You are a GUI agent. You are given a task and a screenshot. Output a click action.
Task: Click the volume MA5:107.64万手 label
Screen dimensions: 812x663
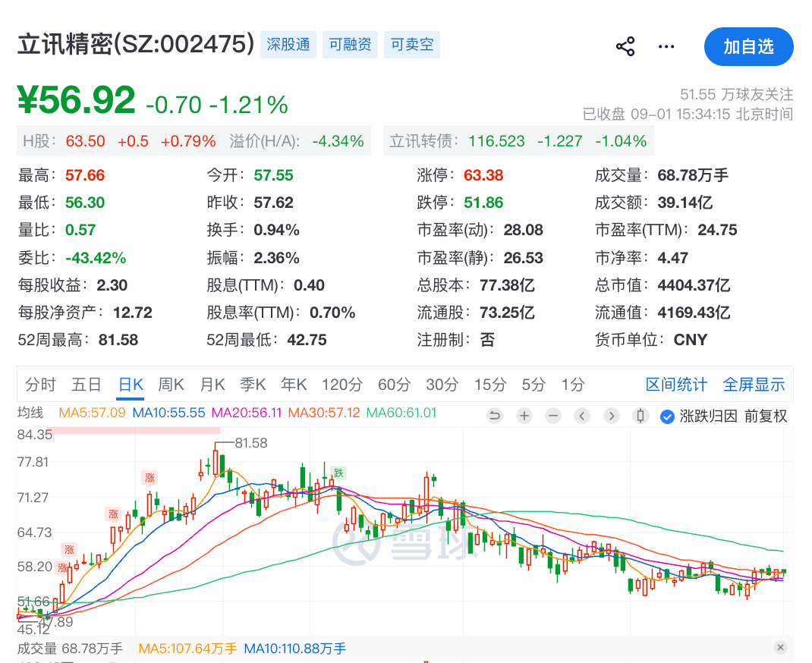coord(188,649)
